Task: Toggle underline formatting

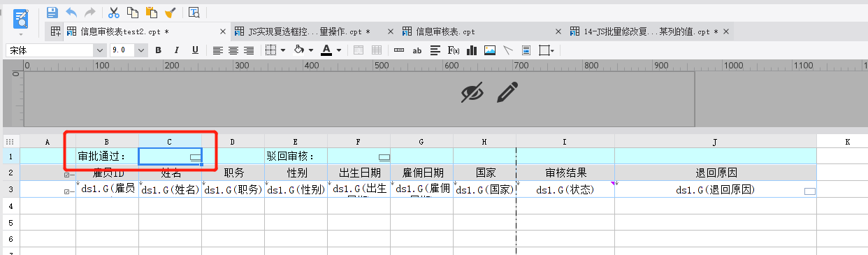Action: coord(195,50)
